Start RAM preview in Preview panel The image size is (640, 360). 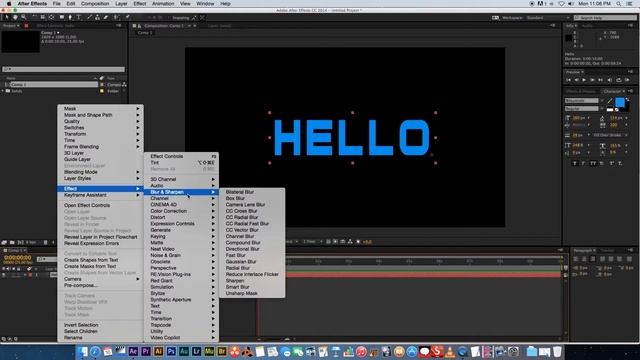(627, 80)
